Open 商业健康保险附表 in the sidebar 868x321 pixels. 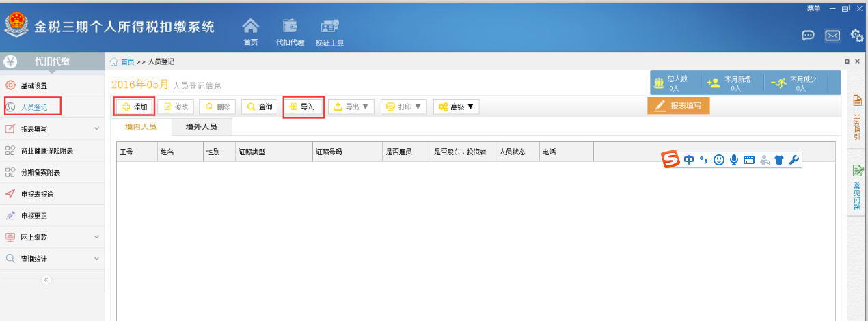pos(52,150)
